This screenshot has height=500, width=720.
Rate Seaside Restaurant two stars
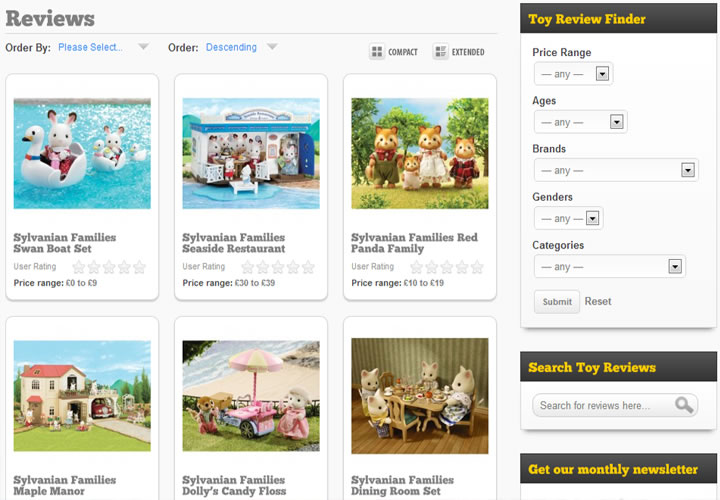tap(263, 267)
